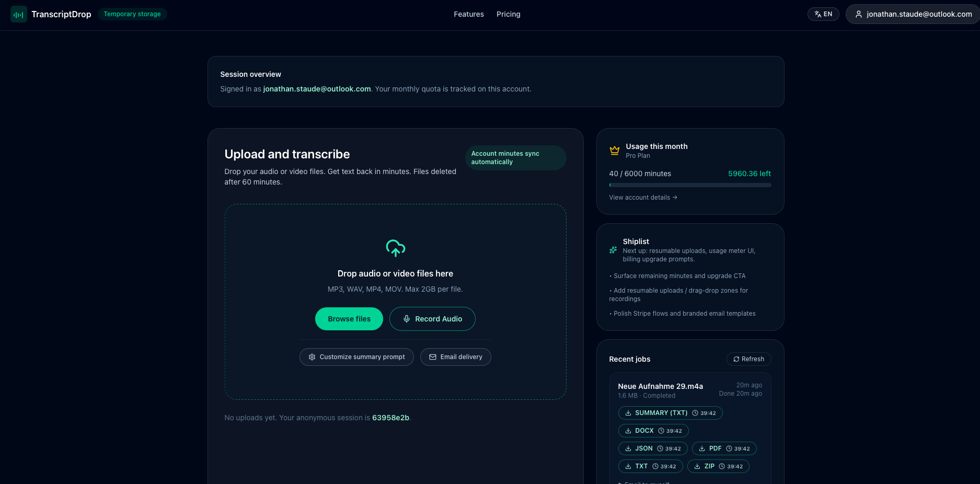The height and width of the screenshot is (484, 980).
Task: Click the Temporary storage badge
Action: coord(132,14)
